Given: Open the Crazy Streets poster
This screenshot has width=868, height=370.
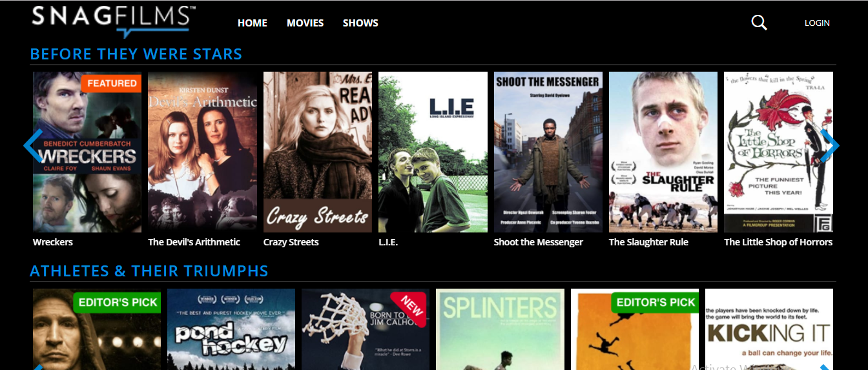Looking at the screenshot, I should (x=318, y=152).
